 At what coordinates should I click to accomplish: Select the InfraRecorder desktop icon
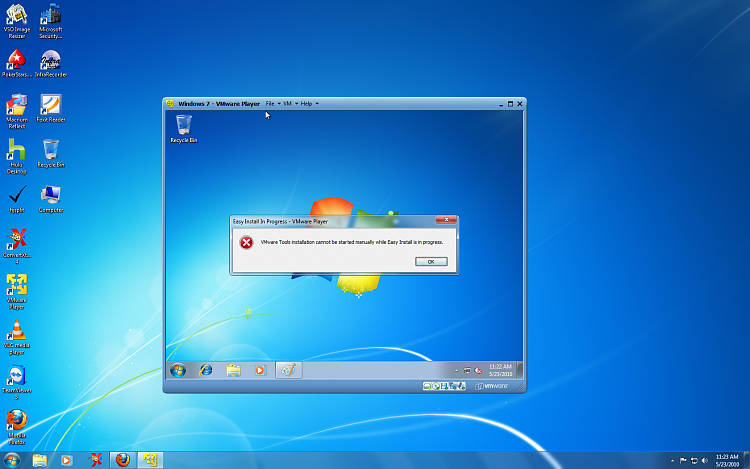tap(51, 63)
